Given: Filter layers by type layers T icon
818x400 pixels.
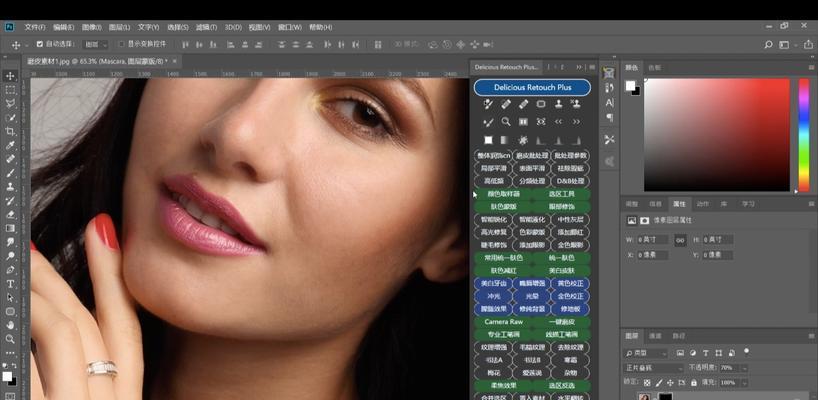Looking at the screenshot, I should [706, 353].
